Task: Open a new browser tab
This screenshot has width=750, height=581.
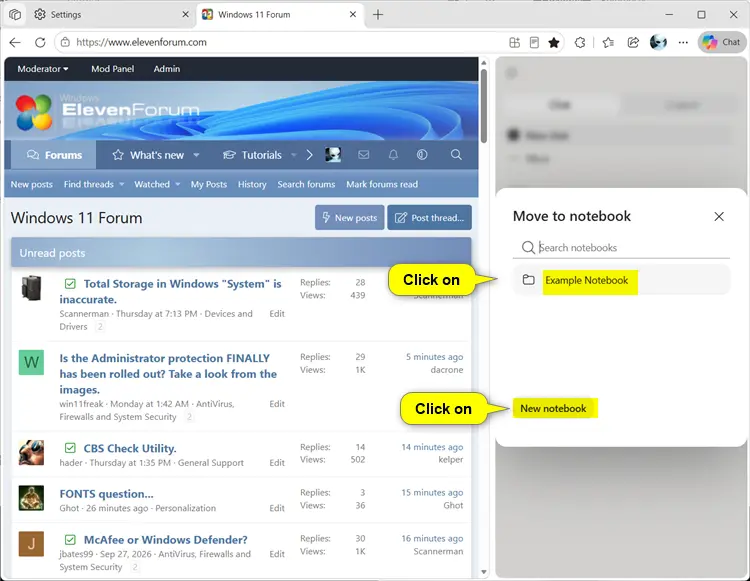Action: point(378,15)
